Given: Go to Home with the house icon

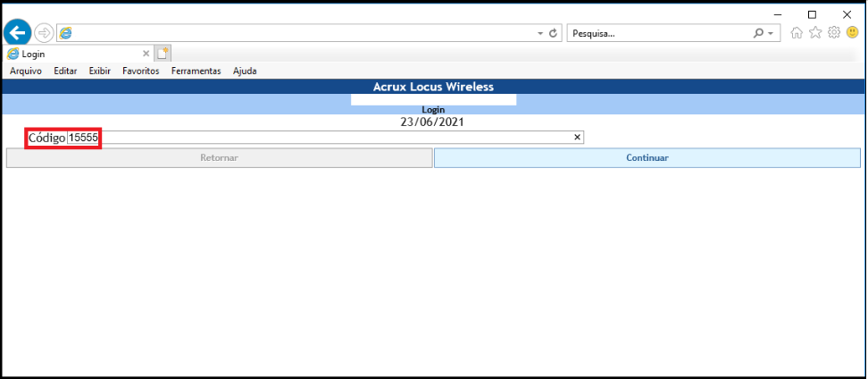Looking at the screenshot, I should (797, 33).
